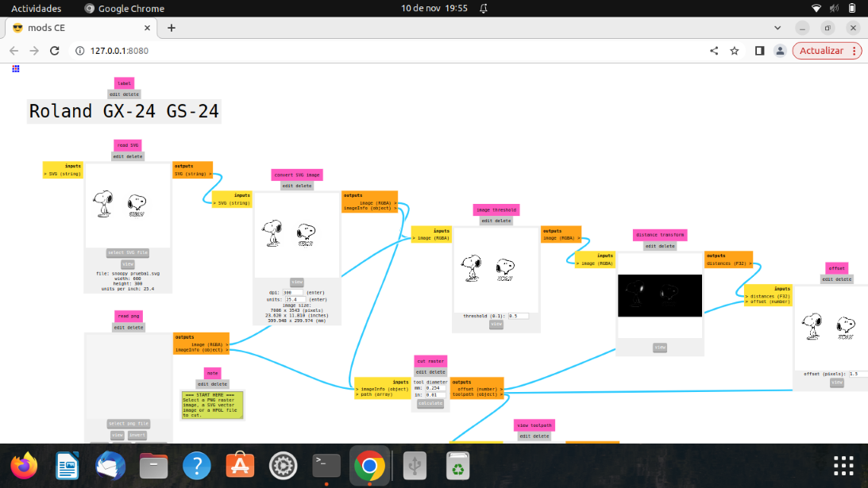Launch Firefox from the dock
Viewport: 868px width, 488px height.
point(24,465)
